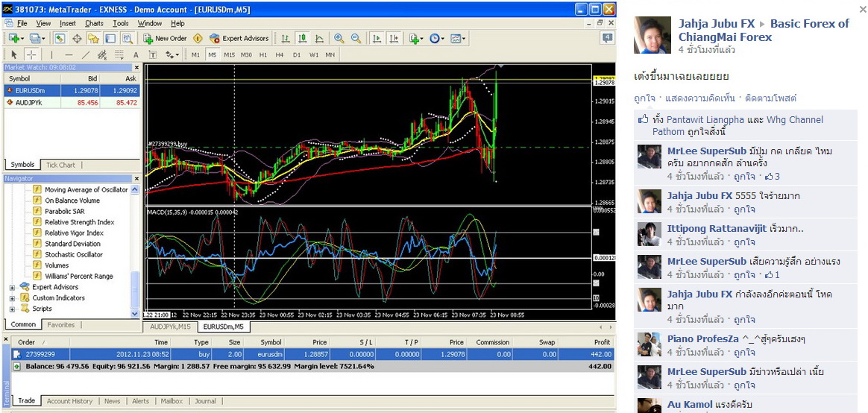Open the Journal tab in Terminal
This screenshot has width=868, height=413.
coord(205,401)
